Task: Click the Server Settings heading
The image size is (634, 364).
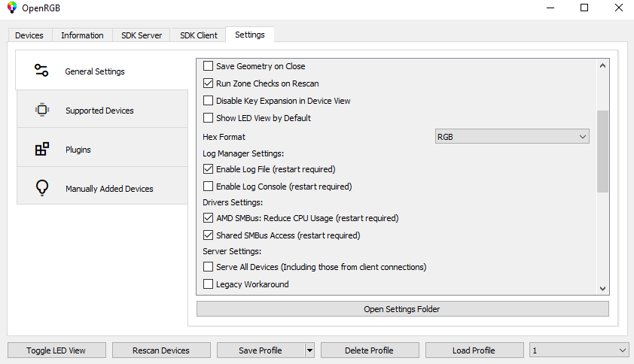Action: pyautogui.click(x=232, y=251)
